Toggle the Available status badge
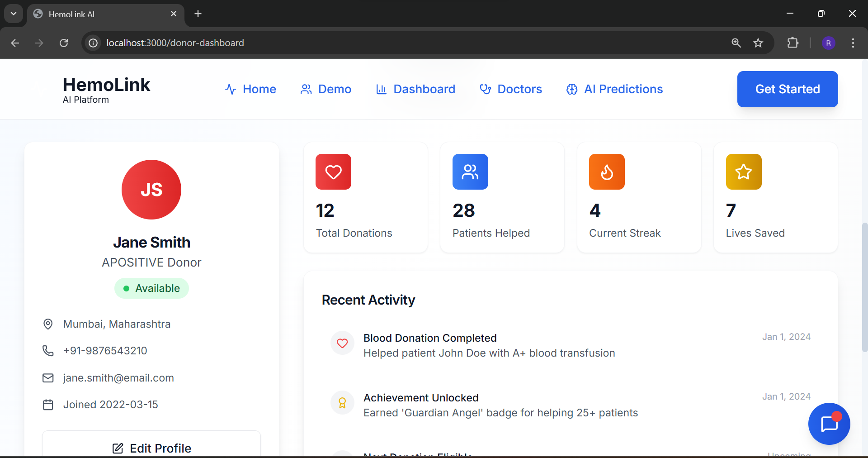The width and height of the screenshot is (868, 458). 151,288
